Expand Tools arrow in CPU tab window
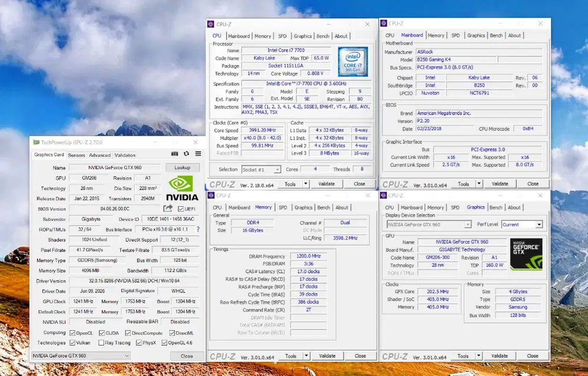 pyautogui.click(x=306, y=184)
